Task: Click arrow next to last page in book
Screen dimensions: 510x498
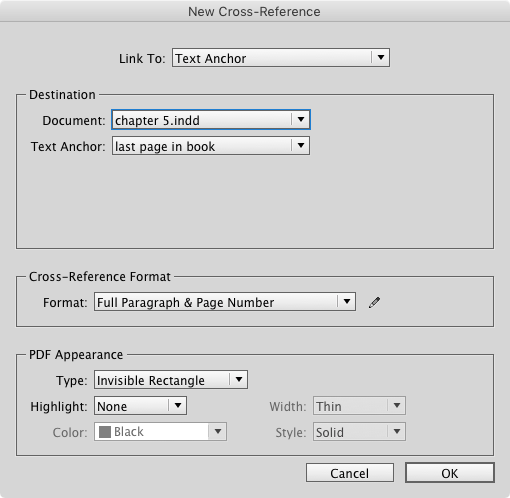Action: point(301,145)
